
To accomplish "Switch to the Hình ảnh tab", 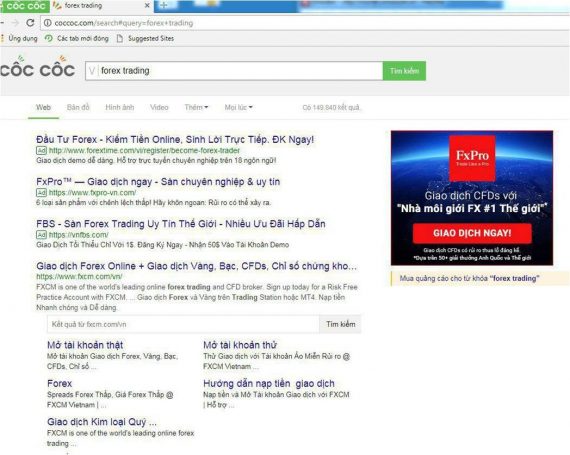I will 120,107.
